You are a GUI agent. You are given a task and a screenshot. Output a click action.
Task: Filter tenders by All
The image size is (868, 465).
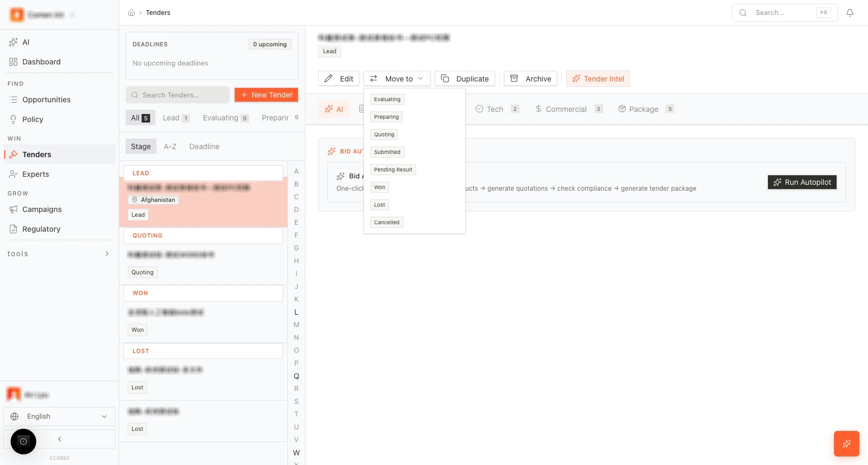click(140, 118)
